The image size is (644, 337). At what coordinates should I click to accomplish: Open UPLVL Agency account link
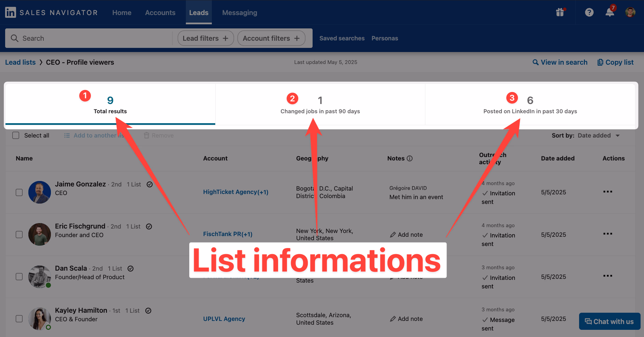pos(224,319)
